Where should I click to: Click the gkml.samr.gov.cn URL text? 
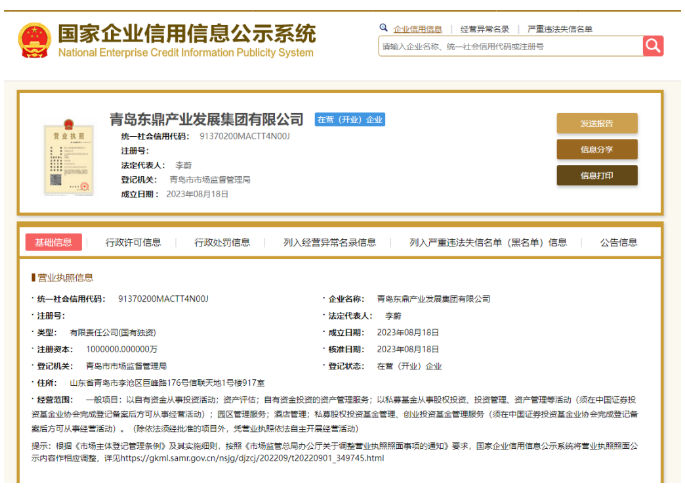[253, 458]
